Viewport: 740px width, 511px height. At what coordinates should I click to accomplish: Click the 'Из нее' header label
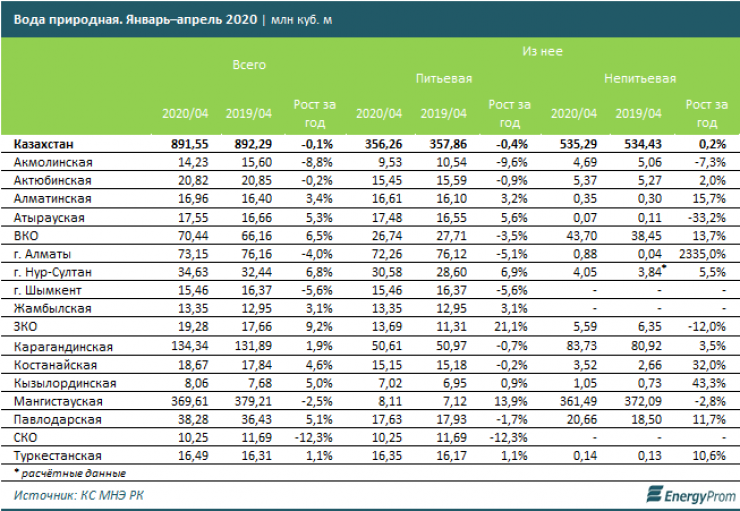[542, 48]
